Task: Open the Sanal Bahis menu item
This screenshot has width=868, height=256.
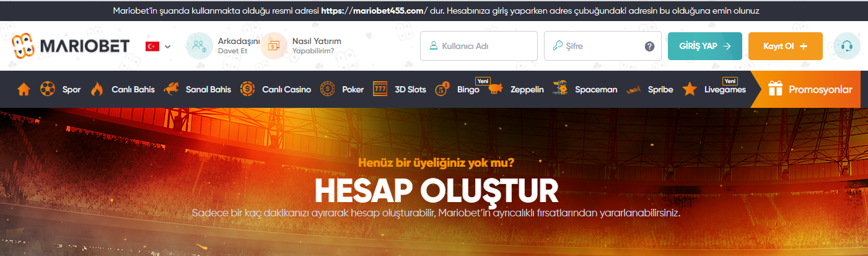Action: (x=208, y=89)
